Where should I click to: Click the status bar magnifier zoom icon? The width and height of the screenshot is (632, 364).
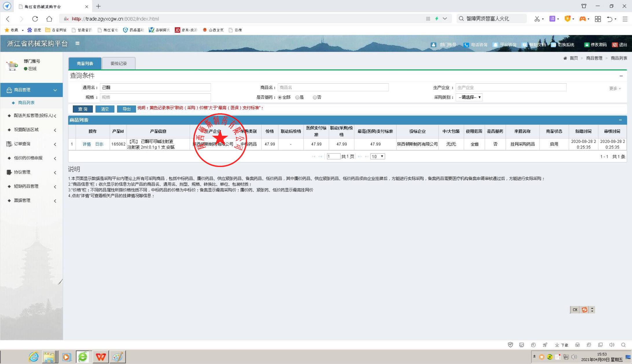623,345
